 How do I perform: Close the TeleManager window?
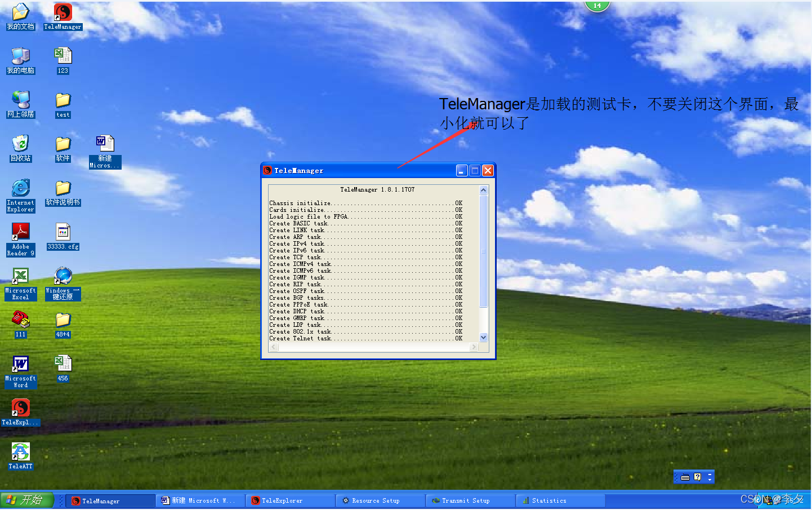488,171
